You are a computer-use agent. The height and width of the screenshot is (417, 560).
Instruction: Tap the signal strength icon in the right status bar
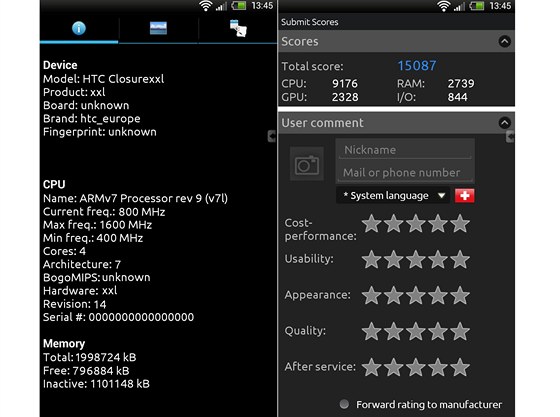[459, 6]
